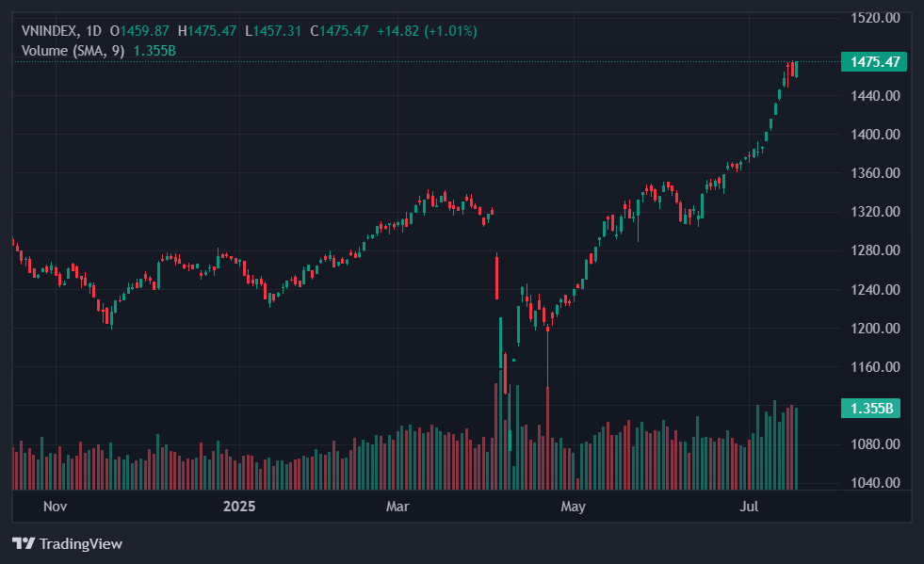Image resolution: width=924 pixels, height=564 pixels.
Task: Click the open value O1459.87
Action: coord(139,31)
